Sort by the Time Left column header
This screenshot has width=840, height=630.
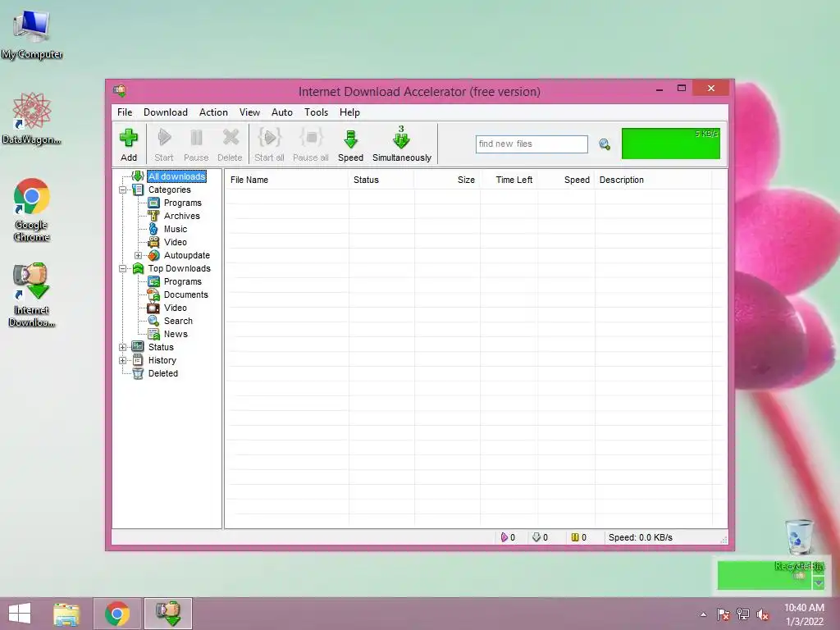click(509, 180)
